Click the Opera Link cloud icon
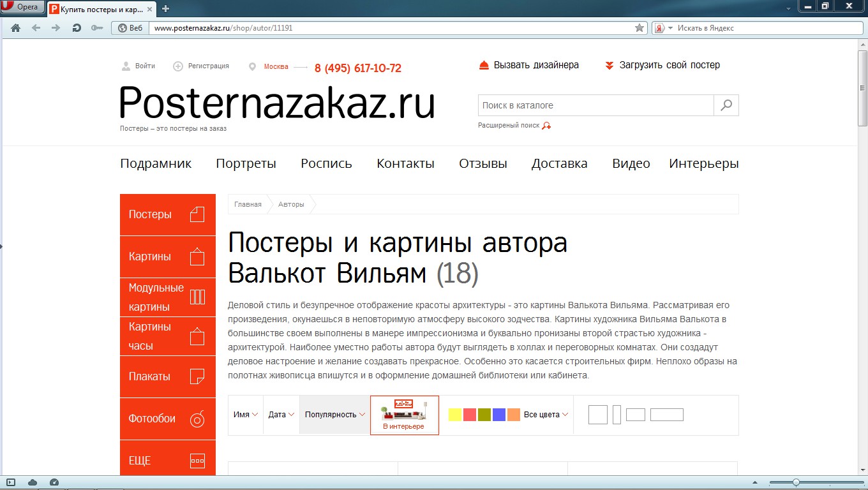Viewport: 868px width, 490px height. click(x=33, y=482)
